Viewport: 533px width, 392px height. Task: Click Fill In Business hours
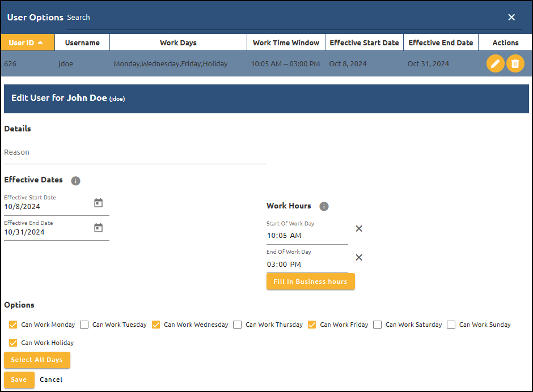(x=310, y=281)
